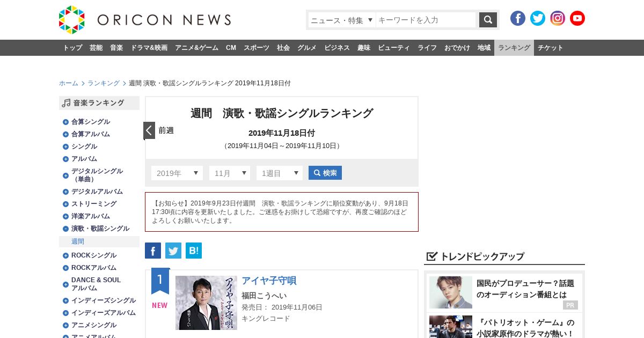Open アニメシングル in the sidebar
Viewport: 644px width, 338px height.
click(x=94, y=325)
